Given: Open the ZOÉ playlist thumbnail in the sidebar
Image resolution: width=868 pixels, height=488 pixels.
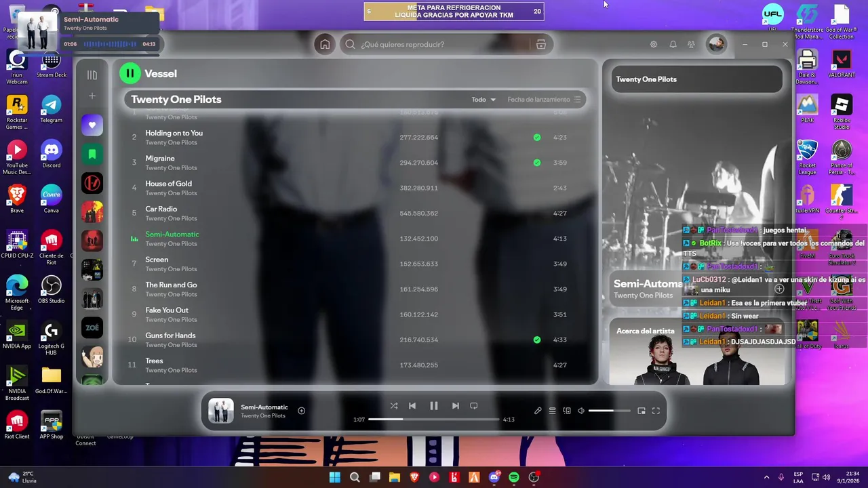Looking at the screenshot, I should [92, 327].
